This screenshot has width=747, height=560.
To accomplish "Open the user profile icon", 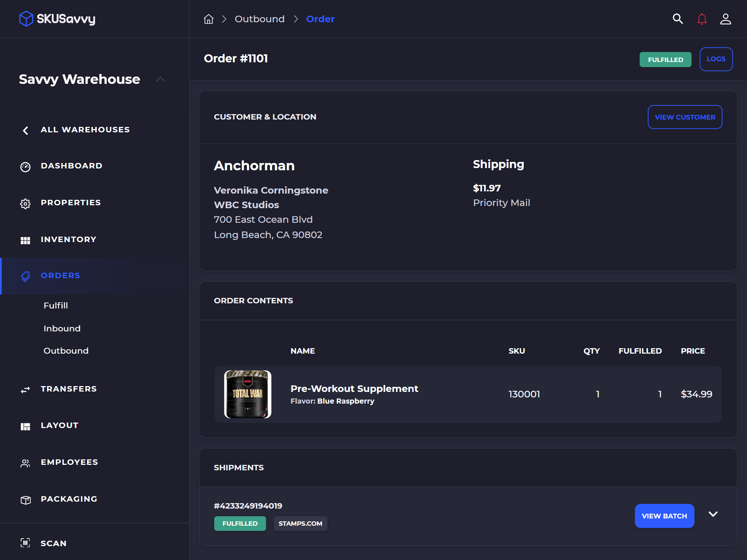I will click(x=725, y=19).
